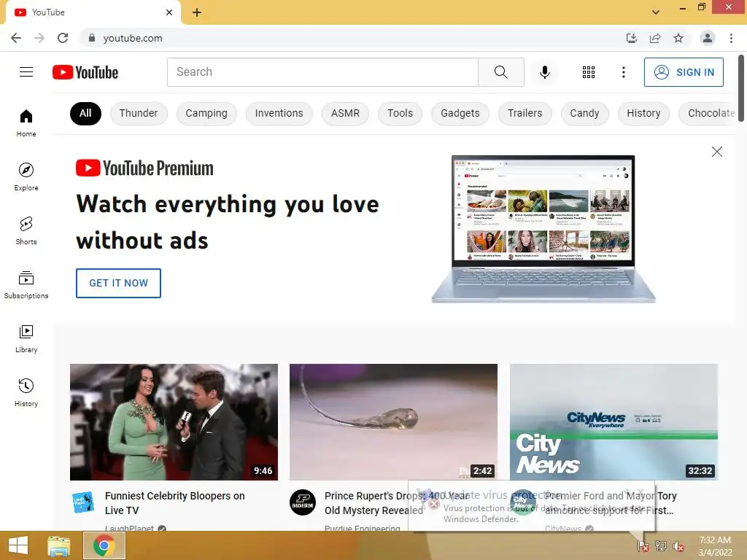The image size is (747, 560).
Task: Open YouTube settings three-dot menu
Action: click(x=623, y=72)
